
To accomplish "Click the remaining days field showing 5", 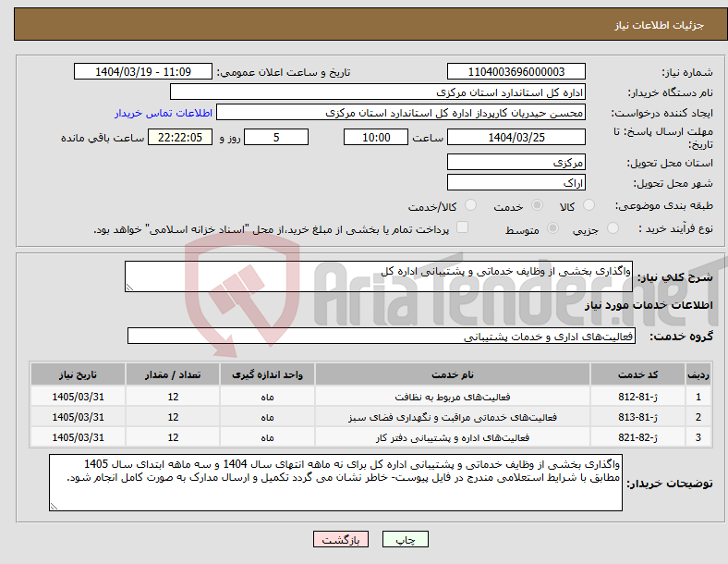I will coord(276,138).
